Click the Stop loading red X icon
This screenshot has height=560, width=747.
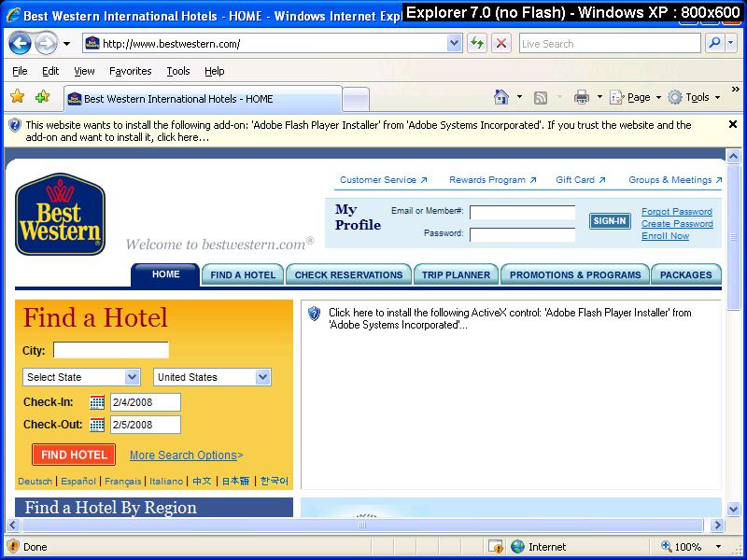coord(501,44)
